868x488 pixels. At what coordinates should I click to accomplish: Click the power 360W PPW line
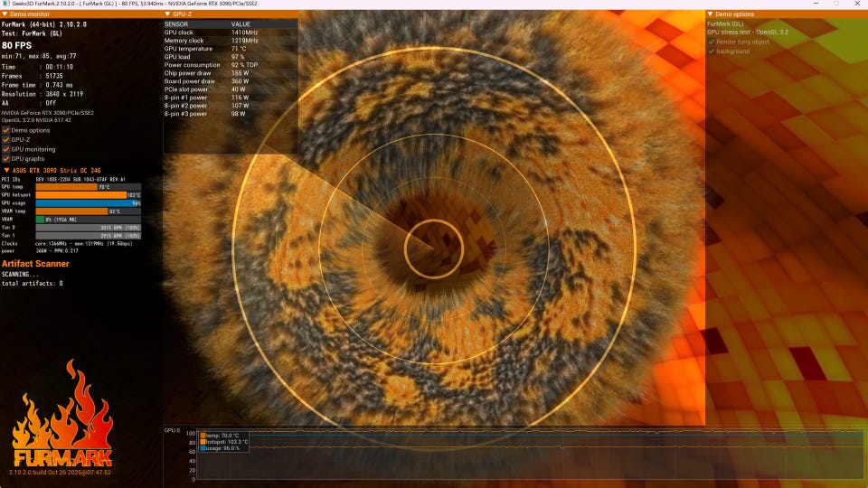click(x=40, y=251)
